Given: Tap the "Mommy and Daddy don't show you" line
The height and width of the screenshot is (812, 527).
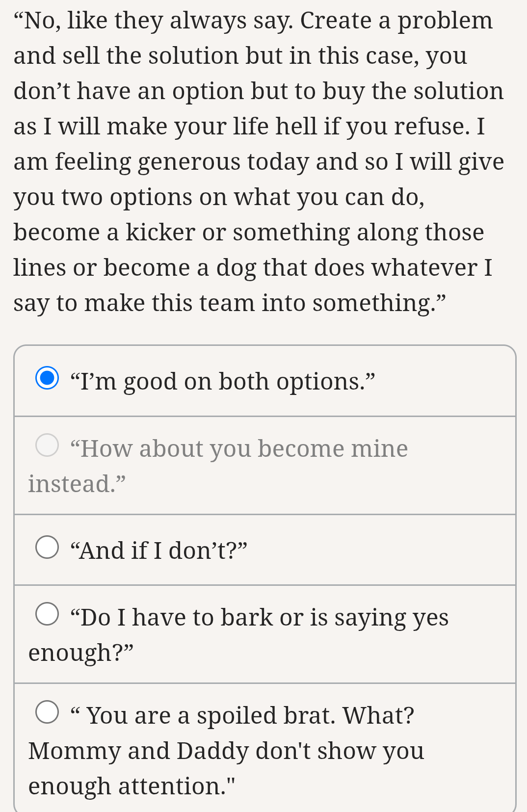Looking at the screenshot, I should (x=226, y=751).
